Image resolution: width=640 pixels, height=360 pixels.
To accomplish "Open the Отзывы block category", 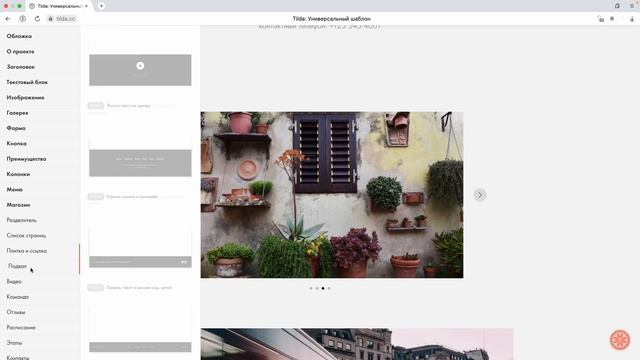I will click(x=16, y=312).
